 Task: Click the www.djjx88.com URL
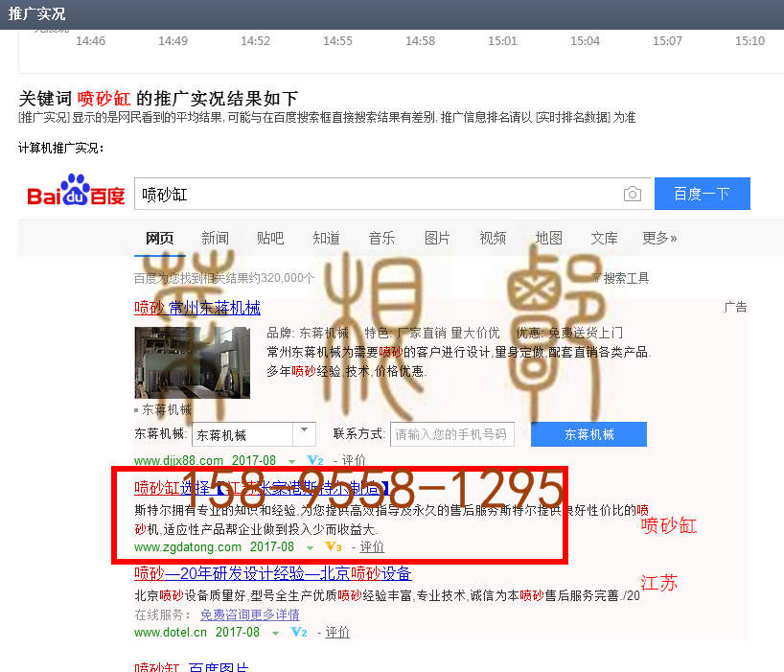(x=178, y=460)
